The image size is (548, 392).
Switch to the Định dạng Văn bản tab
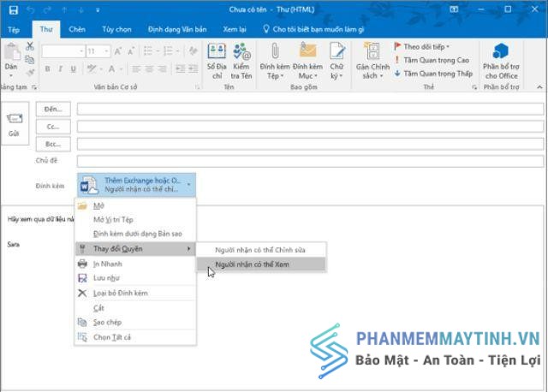coord(177,29)
